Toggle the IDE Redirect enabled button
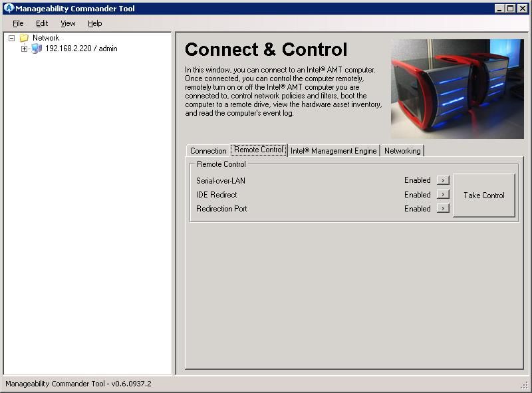Screen dimensions: 532x393 pos(443,194)
